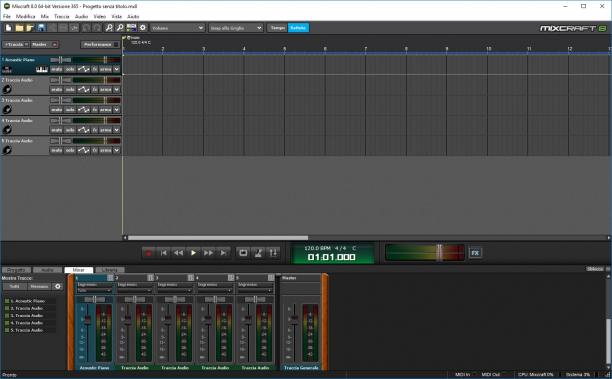Image resolution: width=612 pixels, height=379 pixels.
Task: Open the Traccia menu
Action: tap(62, 16)
